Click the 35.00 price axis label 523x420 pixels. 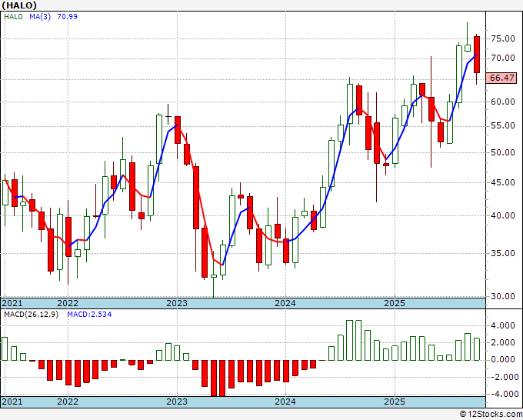pos(503,253)
